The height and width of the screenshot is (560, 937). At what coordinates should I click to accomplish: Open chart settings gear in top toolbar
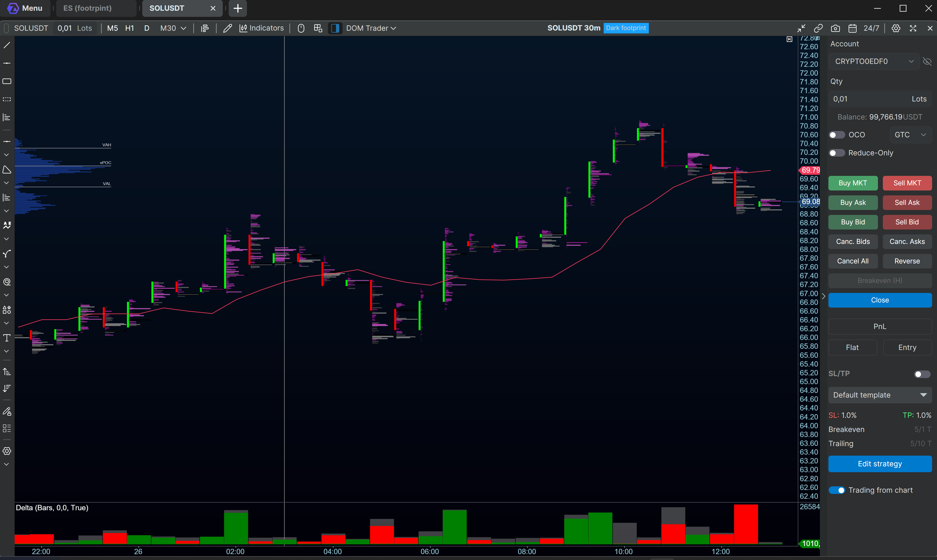pyautogui.click(x=896, y=28)
